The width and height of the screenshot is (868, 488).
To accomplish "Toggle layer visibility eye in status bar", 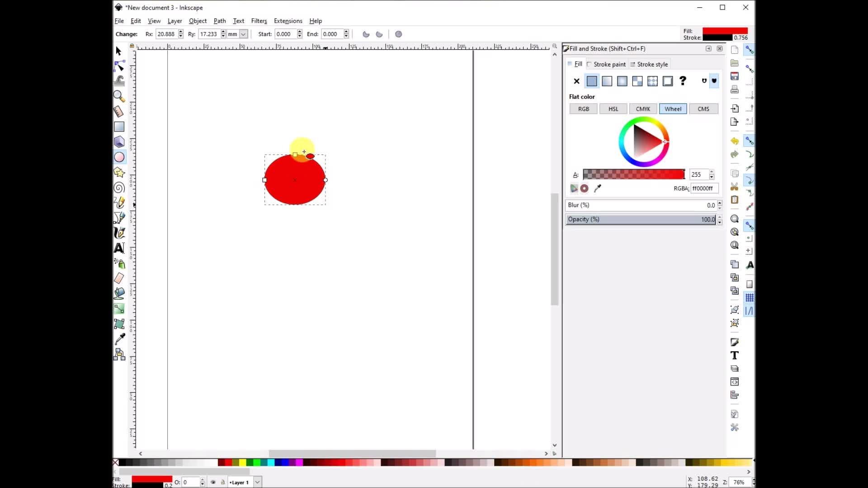I will point(213,482).
